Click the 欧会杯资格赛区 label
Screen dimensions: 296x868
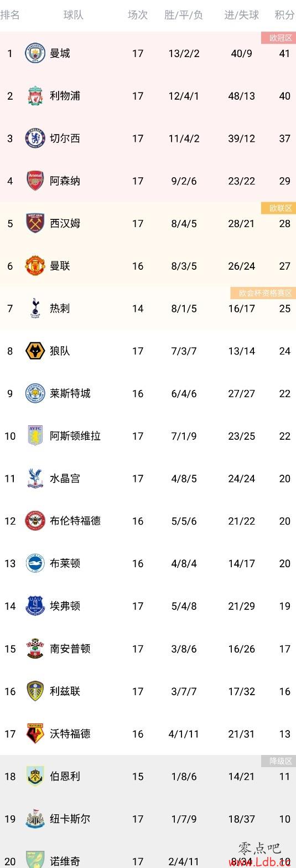tap(263, 293)
